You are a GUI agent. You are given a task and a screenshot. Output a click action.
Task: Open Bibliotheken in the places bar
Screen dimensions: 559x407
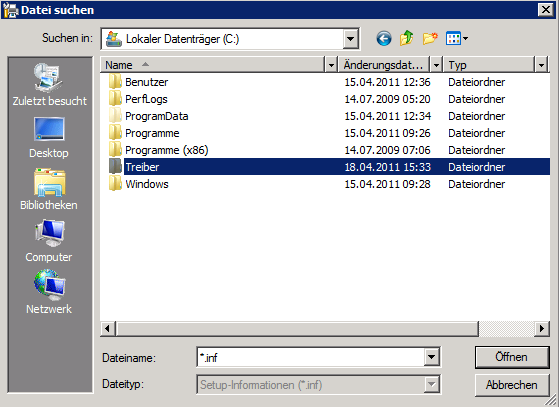(x=49, y=190)
